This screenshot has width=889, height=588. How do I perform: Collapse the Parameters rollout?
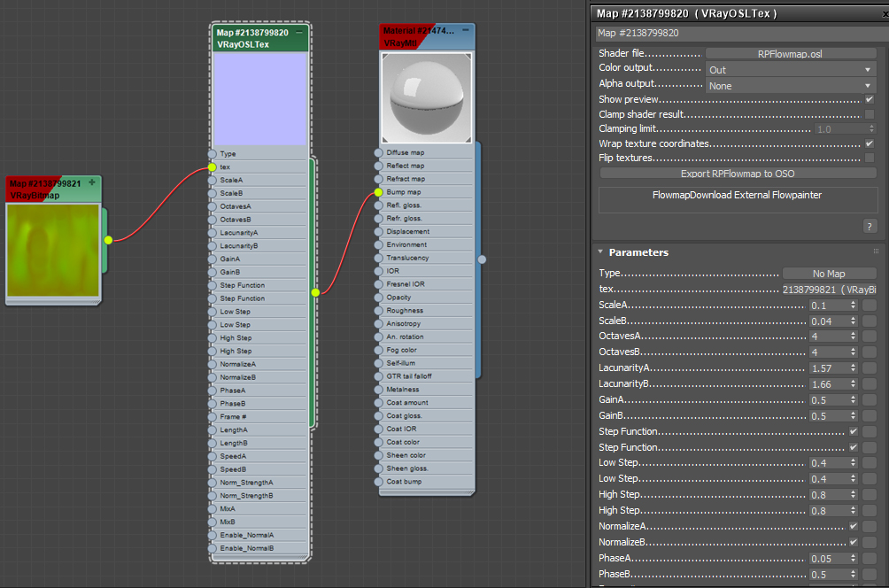[600, 251]
